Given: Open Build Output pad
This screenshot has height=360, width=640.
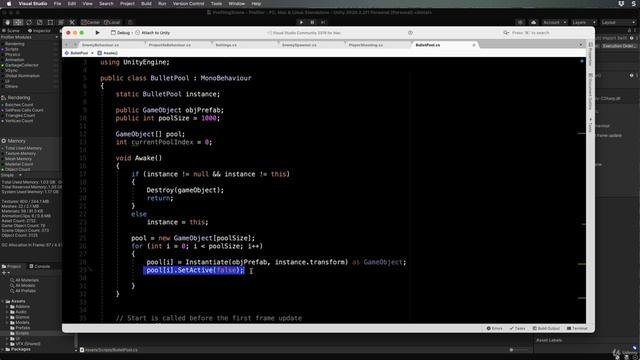Looking at the screenshot, I should tap(546, 328).
